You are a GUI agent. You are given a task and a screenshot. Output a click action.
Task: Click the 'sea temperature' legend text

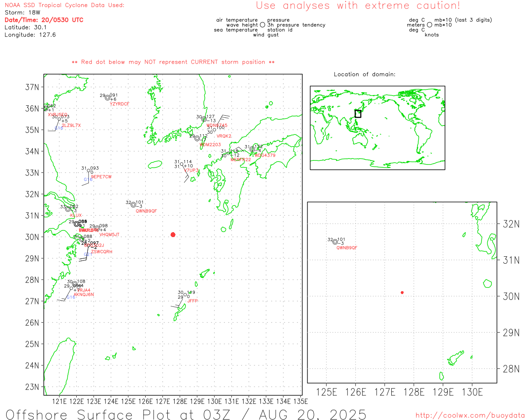(x=236, y=30)
